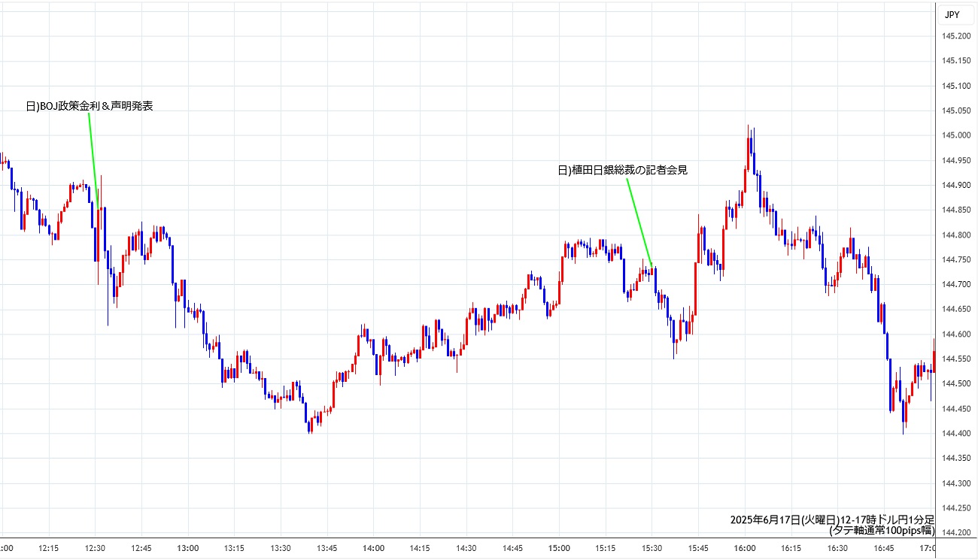Click the 14:30 time axis label
This screenshot has height=560, width=978.
[466, 548]
